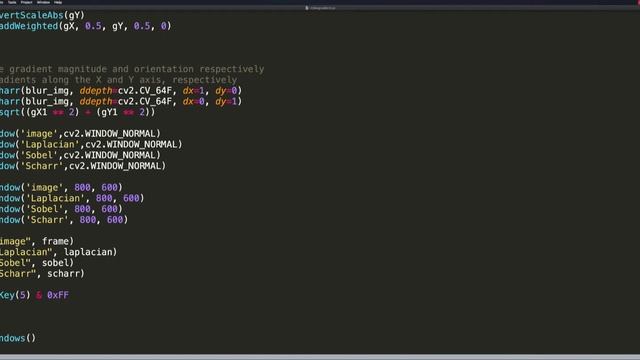The image size is (640, 360).
Task: Click the line showing "Sobel", sobel
Action: pos(37,263)
